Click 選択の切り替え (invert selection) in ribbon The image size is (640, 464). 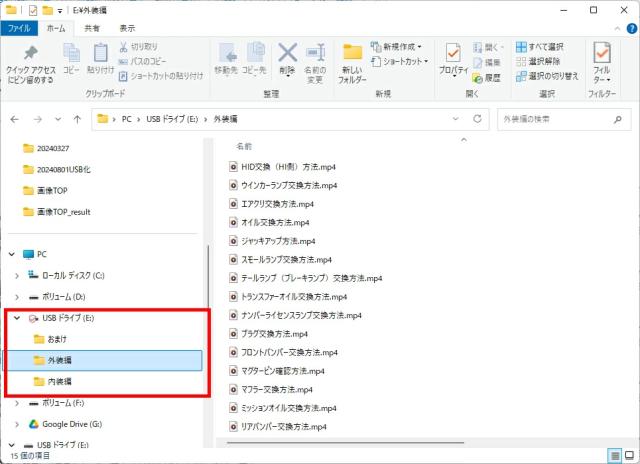click(546, 75)
